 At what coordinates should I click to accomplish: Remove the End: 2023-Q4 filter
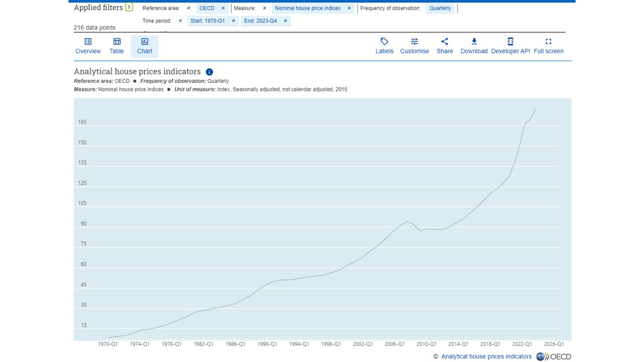285,21
